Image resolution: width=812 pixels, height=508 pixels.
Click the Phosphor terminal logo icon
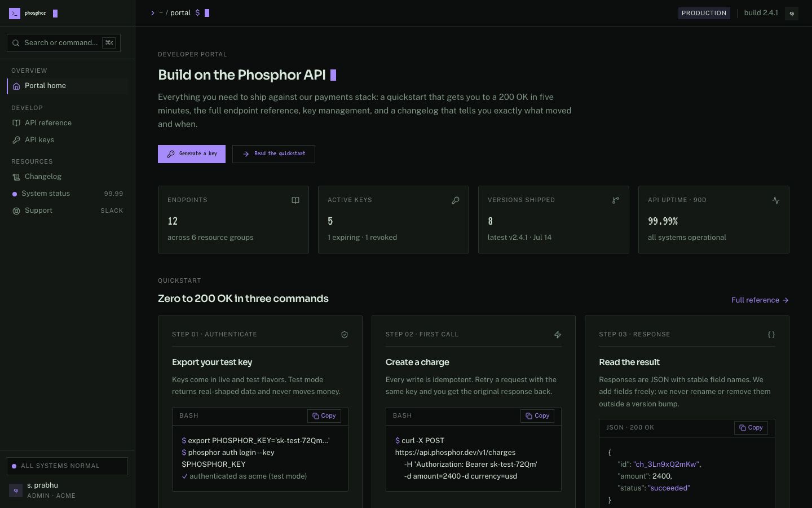[x=15, y=14]
